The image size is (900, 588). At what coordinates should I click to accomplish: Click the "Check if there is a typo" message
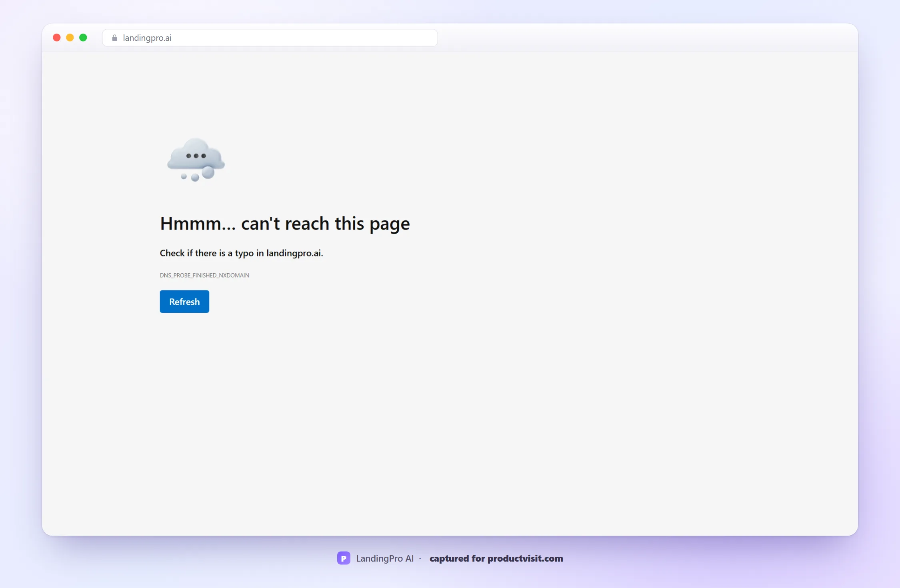pos(241,253)
